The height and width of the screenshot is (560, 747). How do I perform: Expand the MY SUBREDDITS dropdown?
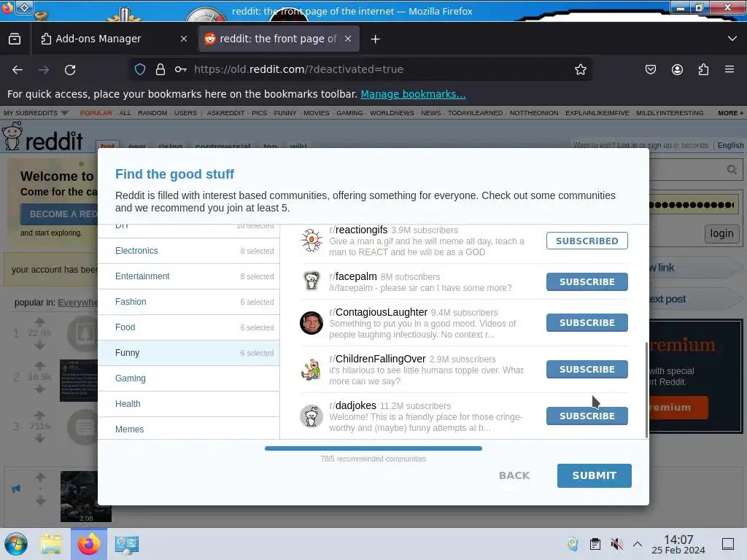click(36, 113)
